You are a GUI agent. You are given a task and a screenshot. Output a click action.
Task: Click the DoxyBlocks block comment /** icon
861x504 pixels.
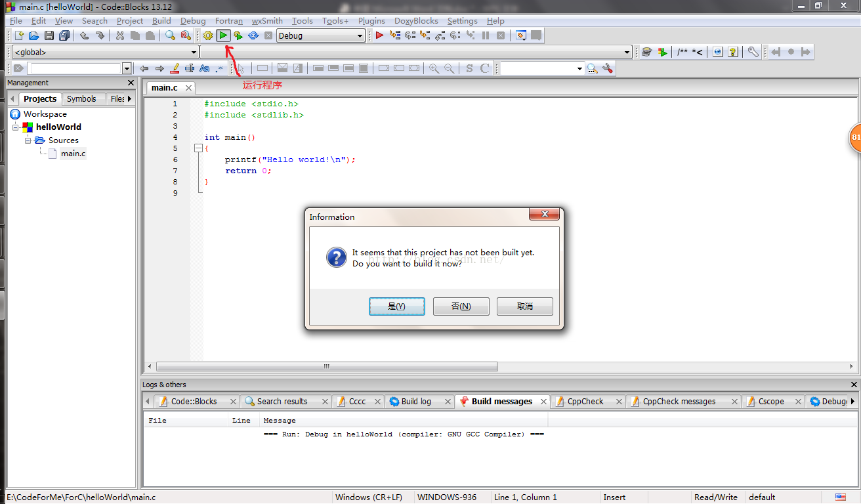coord(682,52)
